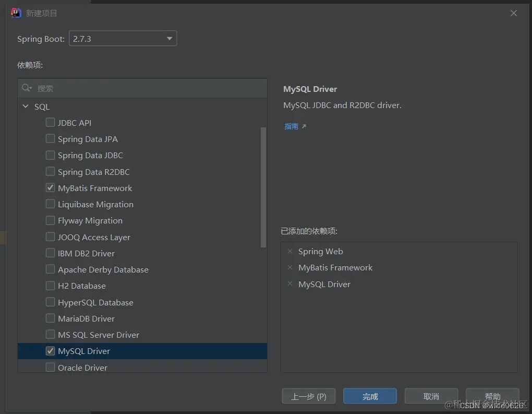Open the 指南 guide link

point(291,126)
